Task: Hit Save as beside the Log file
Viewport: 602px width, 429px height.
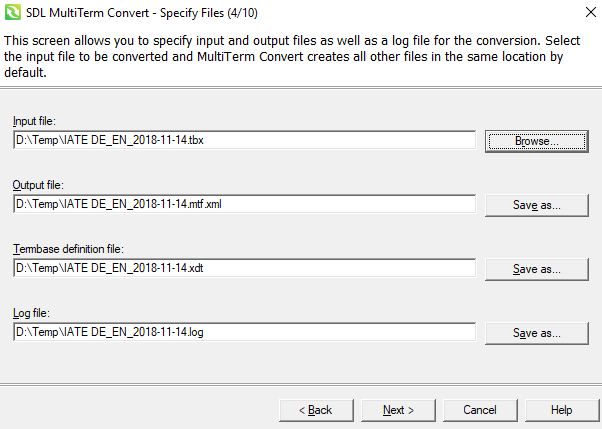Action: pyautogui.click(x=536, y=333)
